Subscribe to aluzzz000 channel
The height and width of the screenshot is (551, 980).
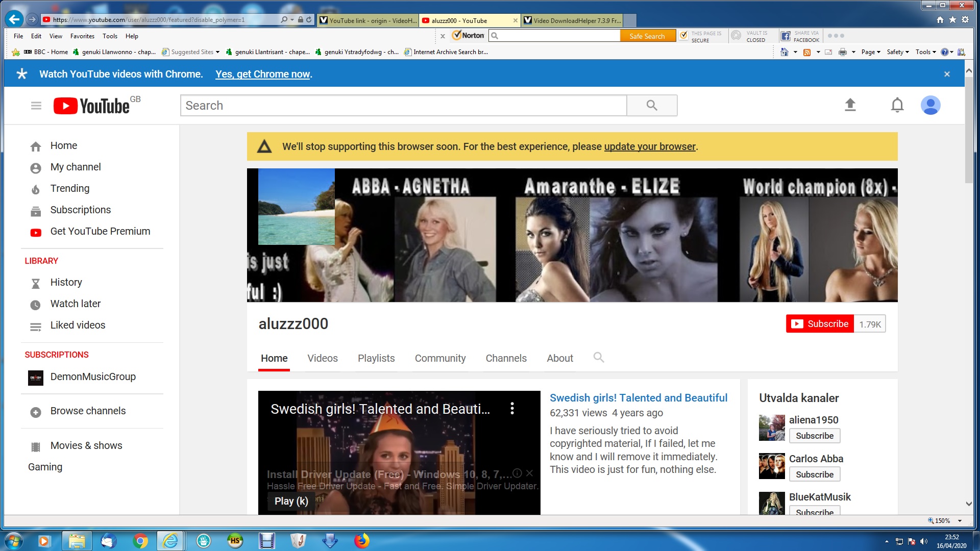[x=820, y=324]
